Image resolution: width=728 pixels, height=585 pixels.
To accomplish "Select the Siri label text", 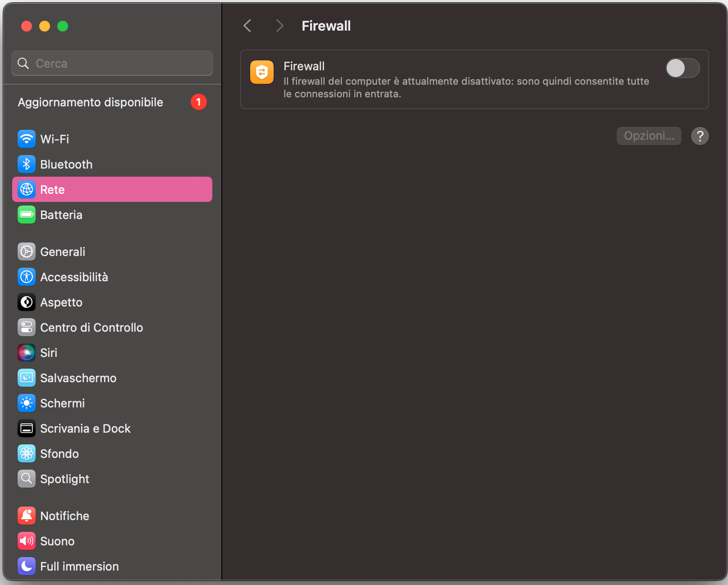I will [49, 352].
